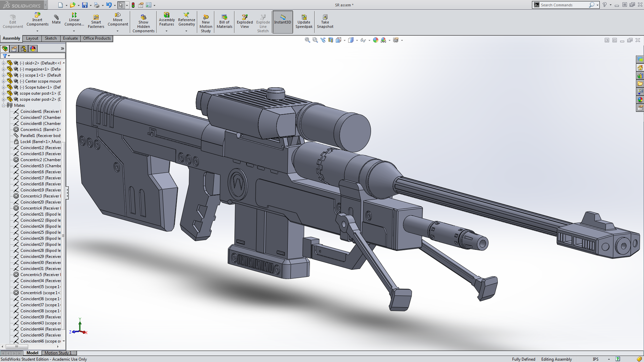Create a New Motion Study
This screenshot has height=362, width=644.
tap(206, 24)
